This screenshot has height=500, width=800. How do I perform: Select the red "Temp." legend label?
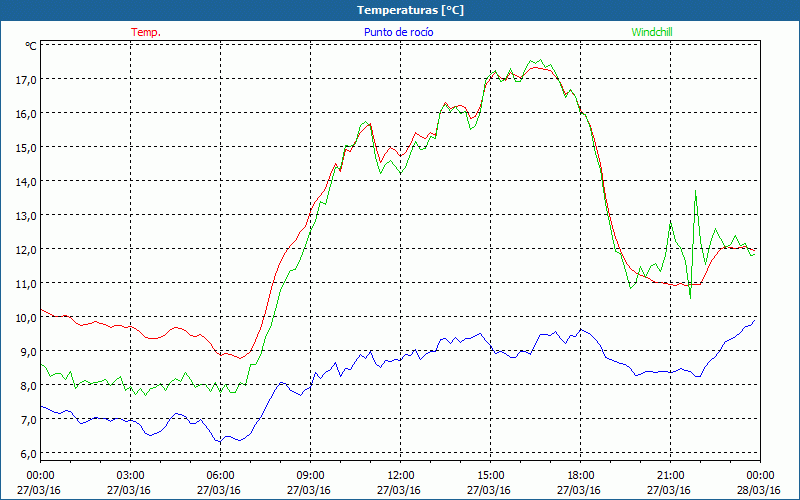[x=146, y=32]
